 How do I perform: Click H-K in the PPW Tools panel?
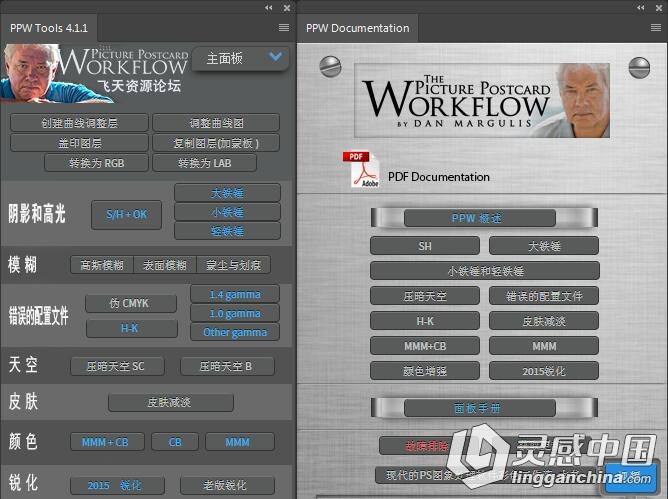click(x=132, y=329)
